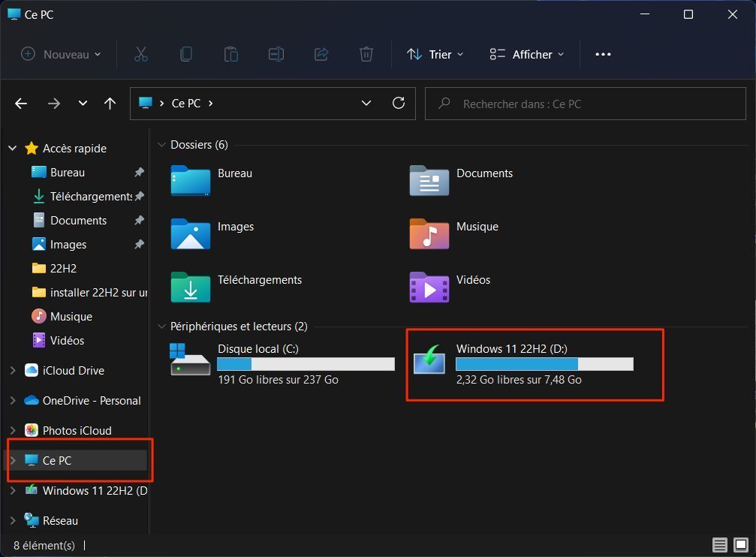Click the Rename icon in toolbar
This screenshot has width=756, height=557.
click(276, 54)
